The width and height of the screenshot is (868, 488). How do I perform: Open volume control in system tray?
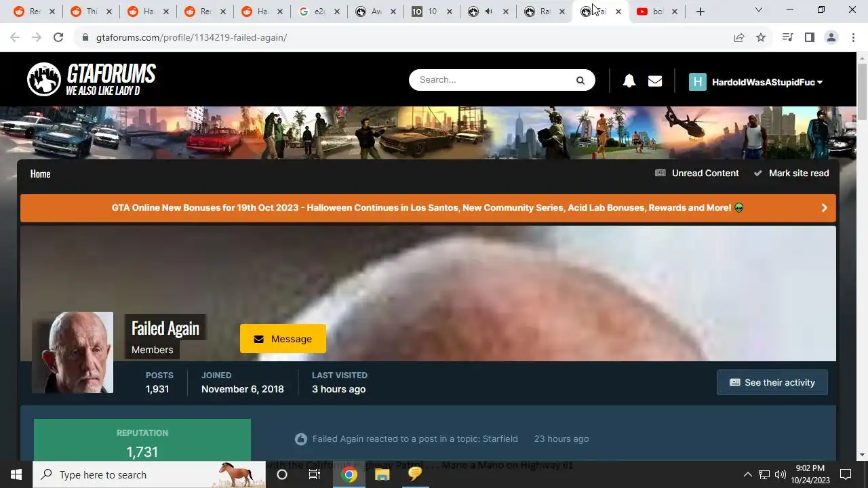781,474
